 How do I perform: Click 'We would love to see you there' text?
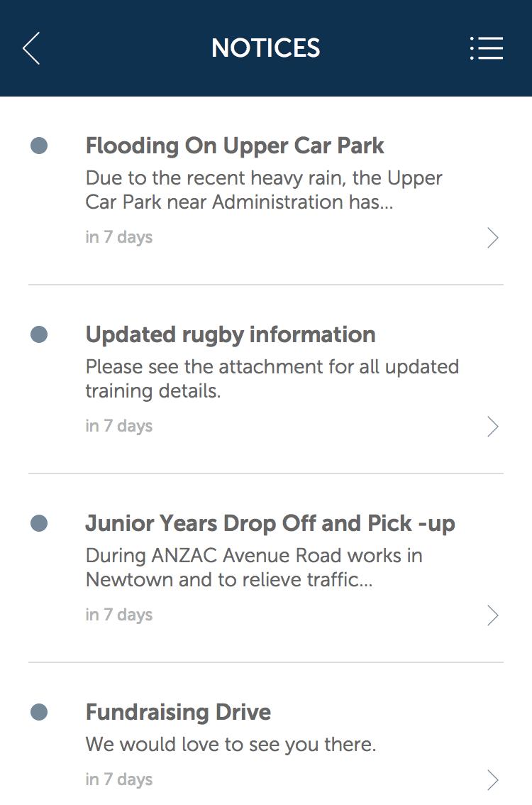(x=231, y=745)
